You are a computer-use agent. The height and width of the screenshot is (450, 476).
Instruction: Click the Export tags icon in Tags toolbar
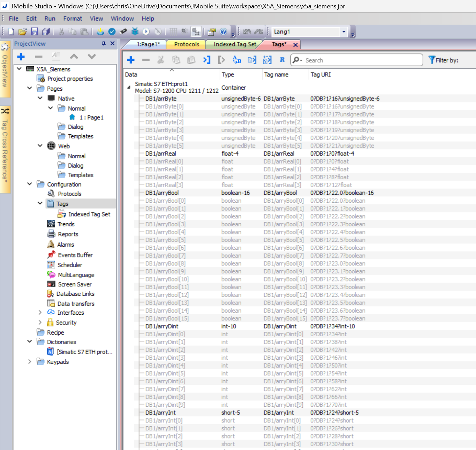point(221,60)
